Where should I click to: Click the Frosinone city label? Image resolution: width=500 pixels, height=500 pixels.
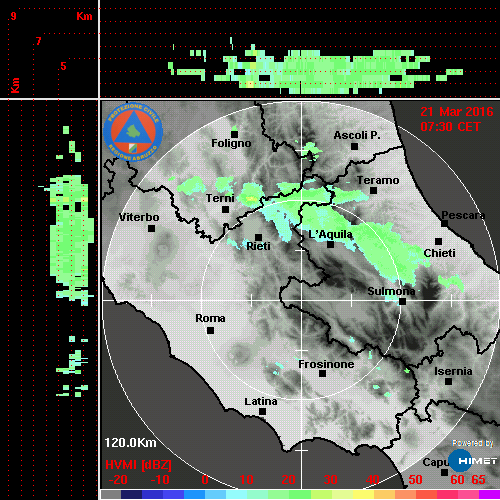coord(326,364)
